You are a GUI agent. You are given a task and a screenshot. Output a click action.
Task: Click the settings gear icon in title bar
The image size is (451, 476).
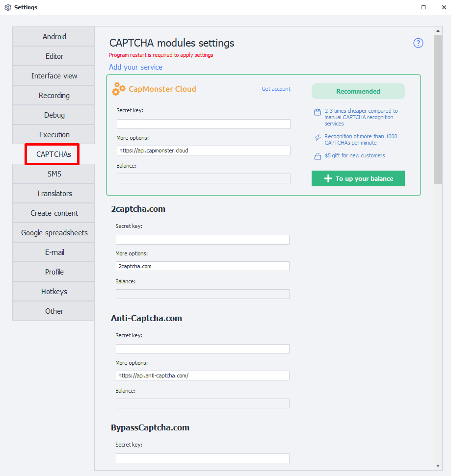click(x=8, y=7)
